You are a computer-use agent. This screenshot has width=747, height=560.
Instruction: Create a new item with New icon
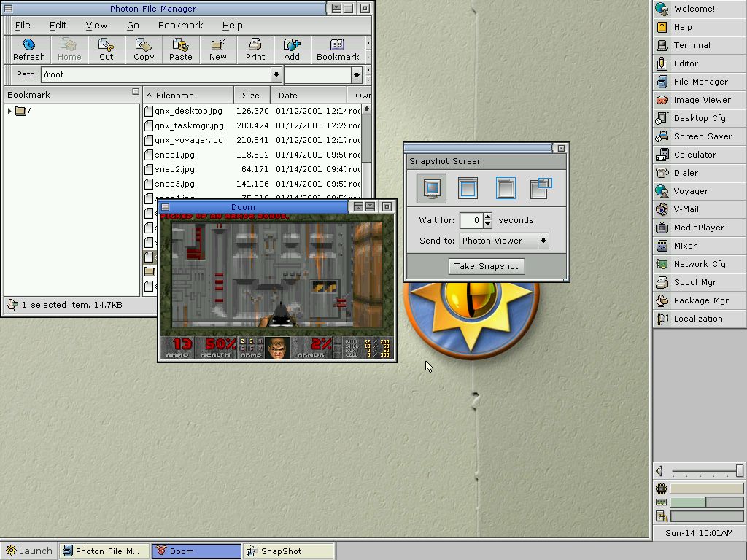pos(218,49)
